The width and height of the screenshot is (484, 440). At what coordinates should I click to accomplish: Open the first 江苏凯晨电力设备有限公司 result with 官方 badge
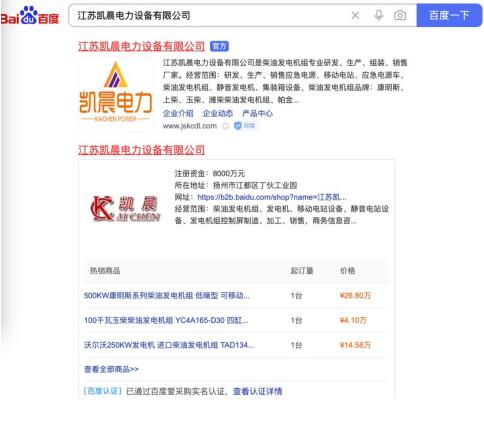pyautogui.click(x=141, y=46)
